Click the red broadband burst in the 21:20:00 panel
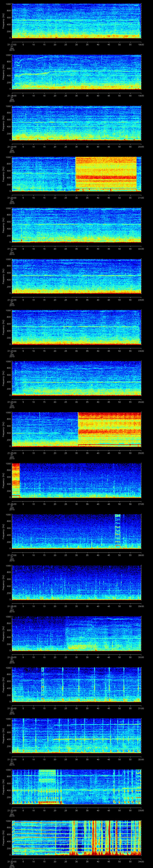The width and height of the screenshot is (153, 868). (106, 174)
